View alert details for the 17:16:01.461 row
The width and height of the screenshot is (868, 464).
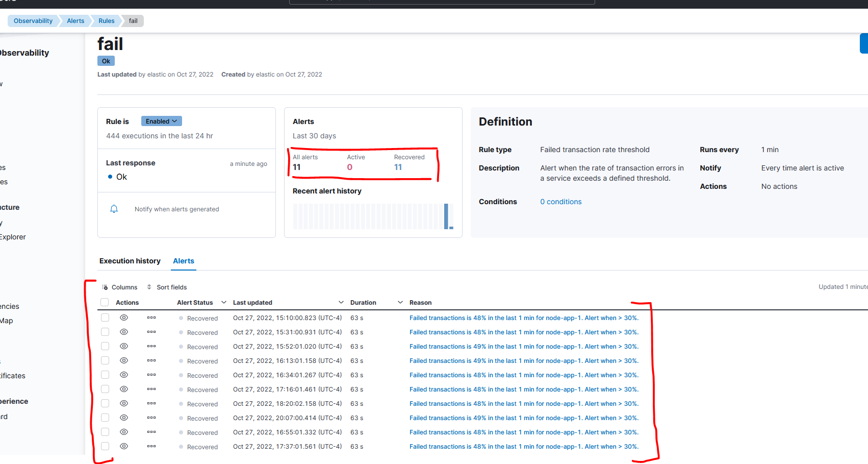124,389
